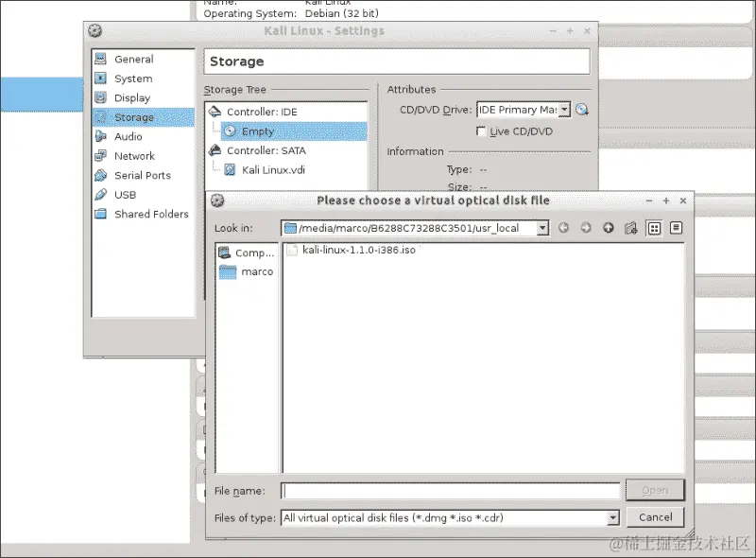Click the System chip icon
Screen dimensions: 756x558
pos(101,78)
